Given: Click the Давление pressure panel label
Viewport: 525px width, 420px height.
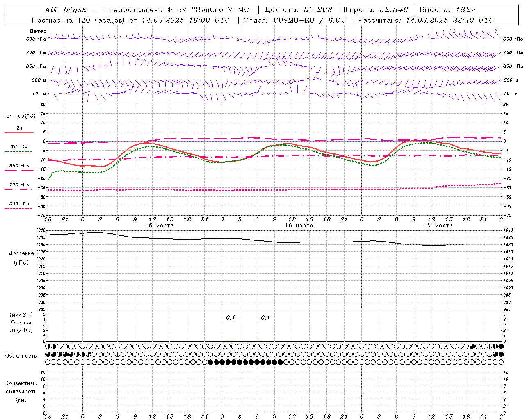Looking at the screenshot, I should [21, 253].
